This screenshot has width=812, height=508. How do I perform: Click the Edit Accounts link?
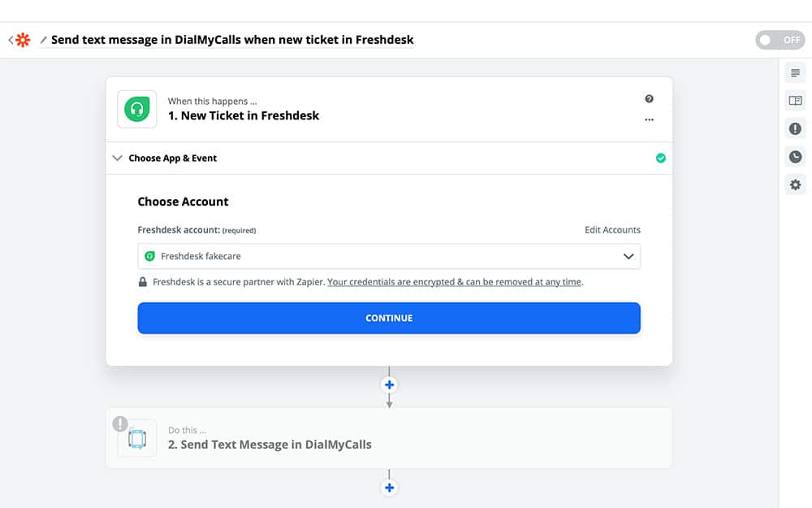pos(612,230)
